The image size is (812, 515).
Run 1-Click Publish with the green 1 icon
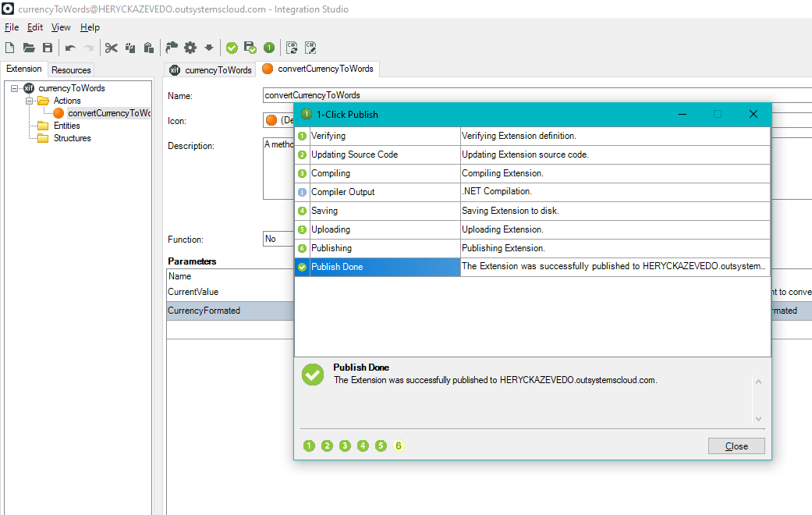point(269,48)
